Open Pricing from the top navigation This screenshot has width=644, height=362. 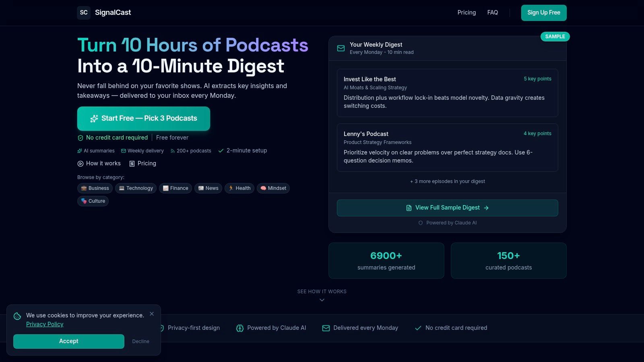pos(466,12)
